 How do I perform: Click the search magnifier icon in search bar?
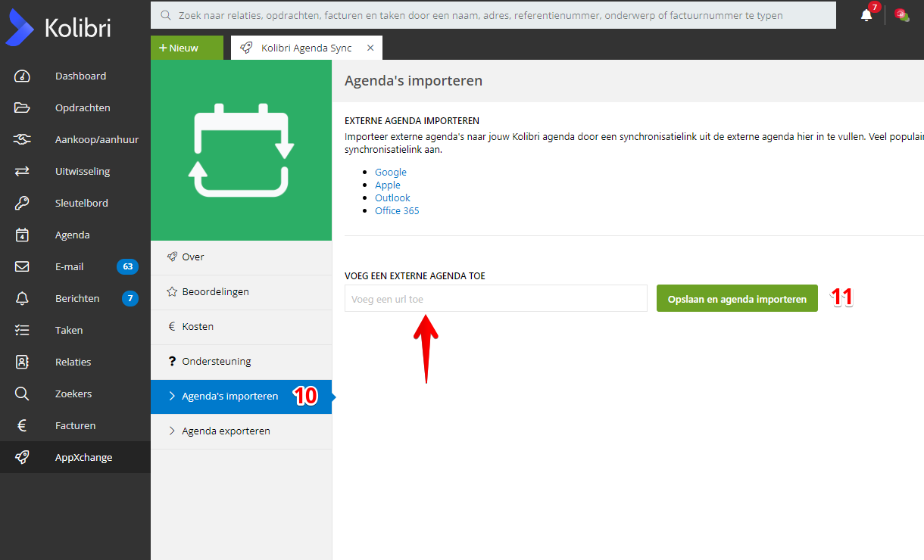click(166, 15)
